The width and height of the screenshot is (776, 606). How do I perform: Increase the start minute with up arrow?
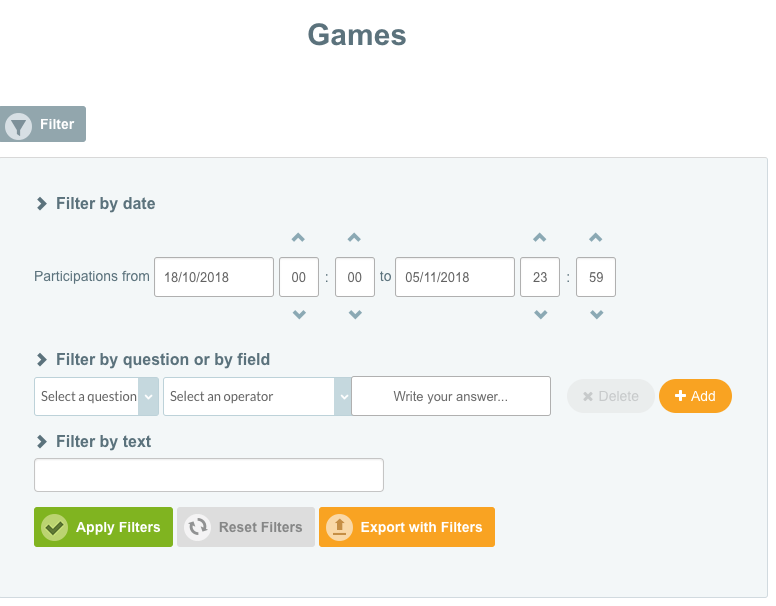point(354,238)
